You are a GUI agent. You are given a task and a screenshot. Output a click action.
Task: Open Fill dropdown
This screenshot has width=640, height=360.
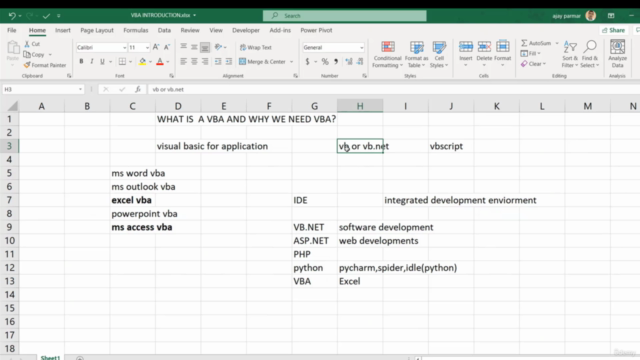531,53
